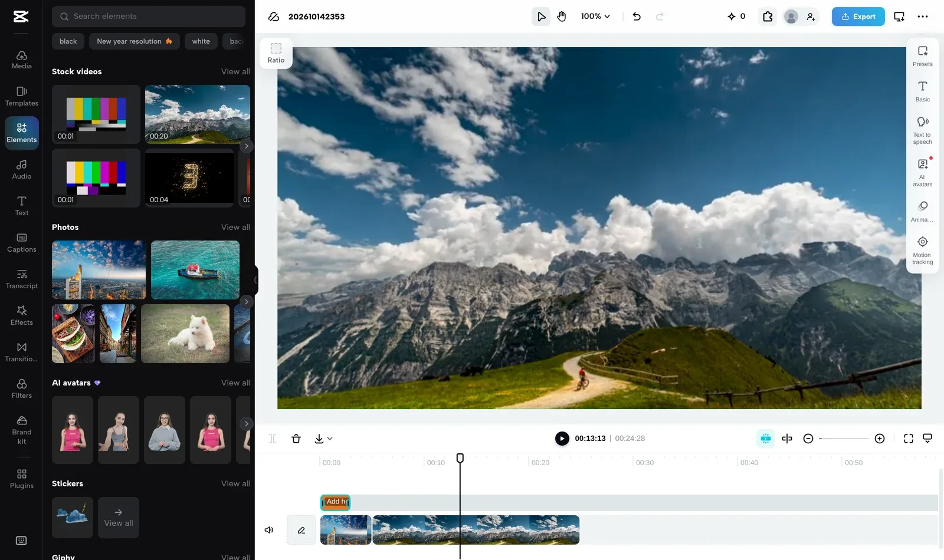Select the pointer tool
The height and width of the screenshot is (560, 944).
tap(541, 17)
